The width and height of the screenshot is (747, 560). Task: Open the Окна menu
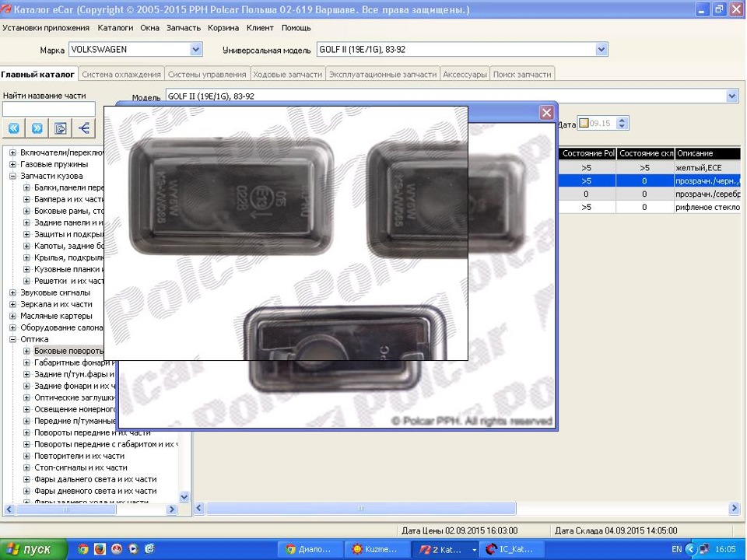[149, 28]
